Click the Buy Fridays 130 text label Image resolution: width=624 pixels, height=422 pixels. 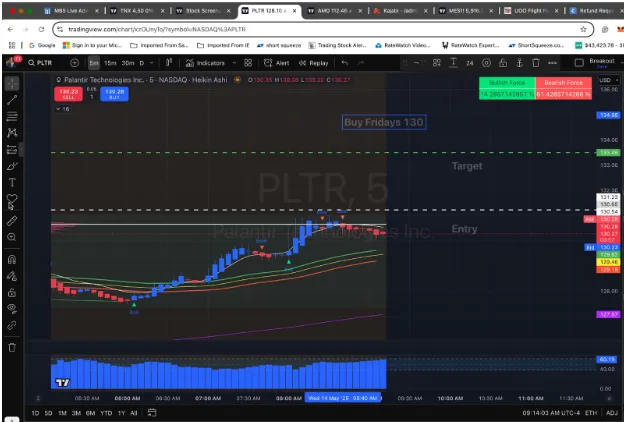coord(384,122)
